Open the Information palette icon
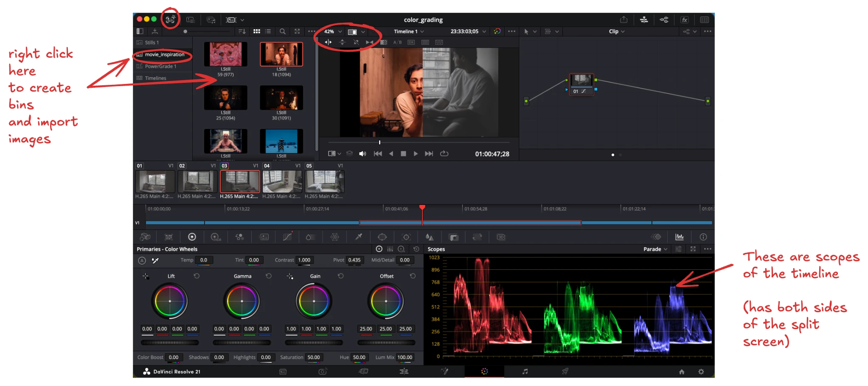 (703, 237)
